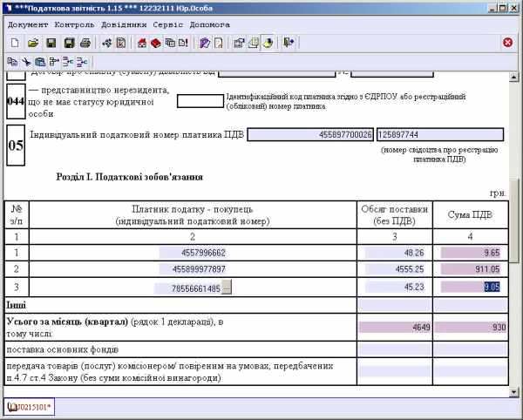Cut with the scissors icon
The height and width of the screenshot is (420, 523).
[26, 62]
